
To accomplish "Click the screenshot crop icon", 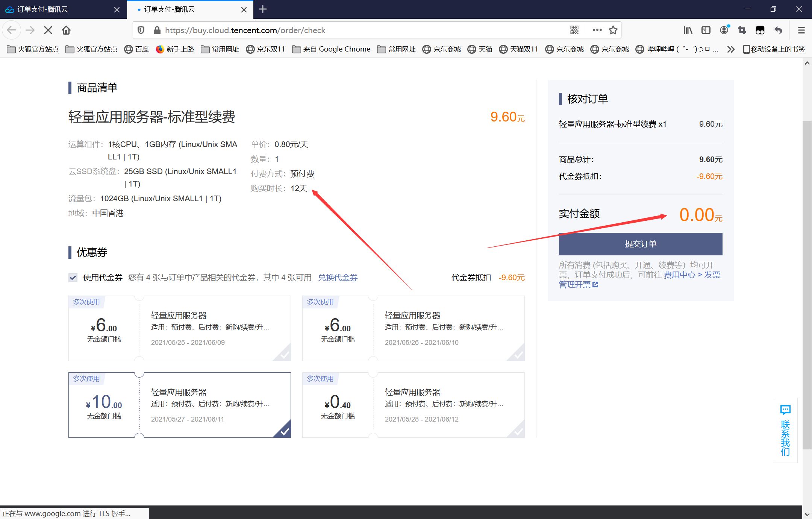I will tap(742, 30).
